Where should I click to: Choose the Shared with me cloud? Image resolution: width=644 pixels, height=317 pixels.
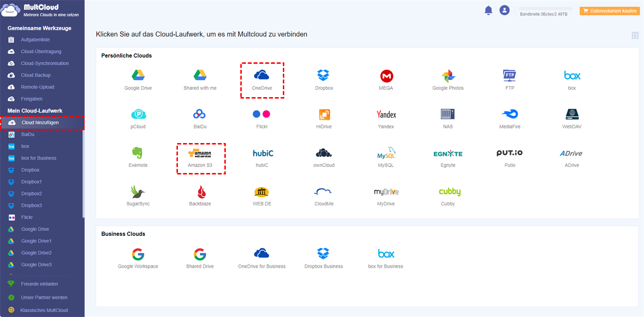(x=200, y=75)
